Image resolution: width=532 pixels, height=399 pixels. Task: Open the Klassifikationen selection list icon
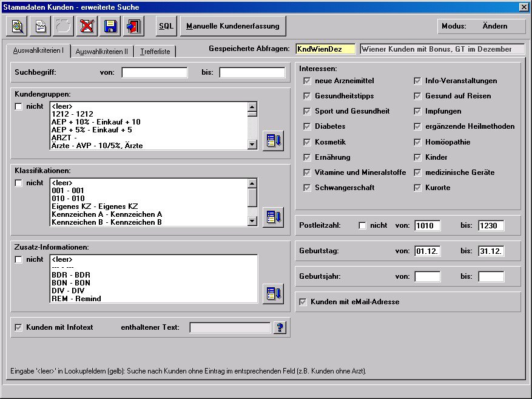[273, 217]
